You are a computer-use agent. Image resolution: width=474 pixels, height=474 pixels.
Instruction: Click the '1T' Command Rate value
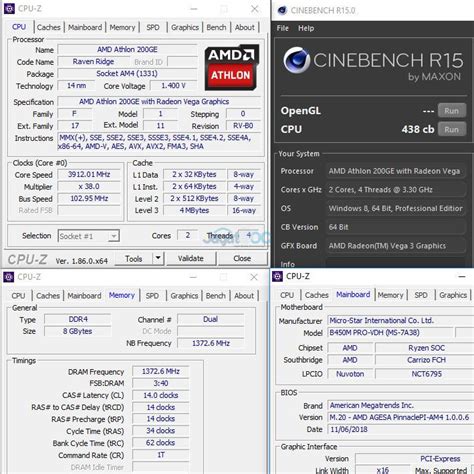[x=161, y=455]
